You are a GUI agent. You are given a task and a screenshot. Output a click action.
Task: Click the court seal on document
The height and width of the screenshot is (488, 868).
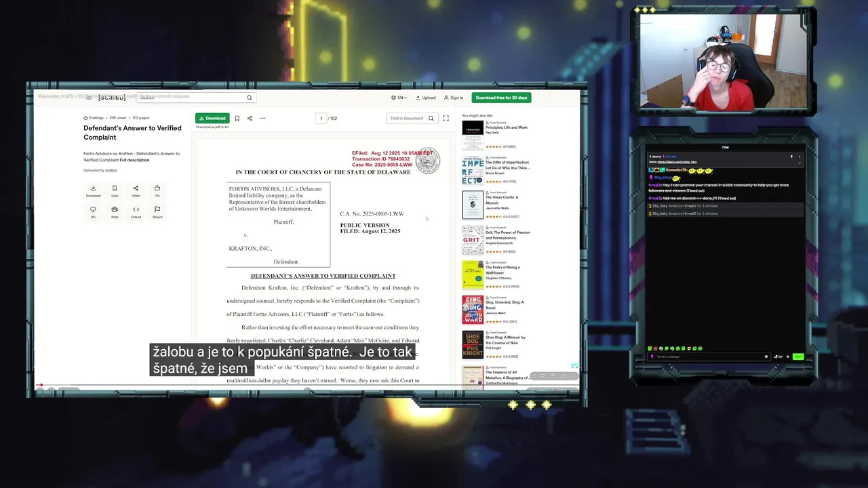pos(428,161)
